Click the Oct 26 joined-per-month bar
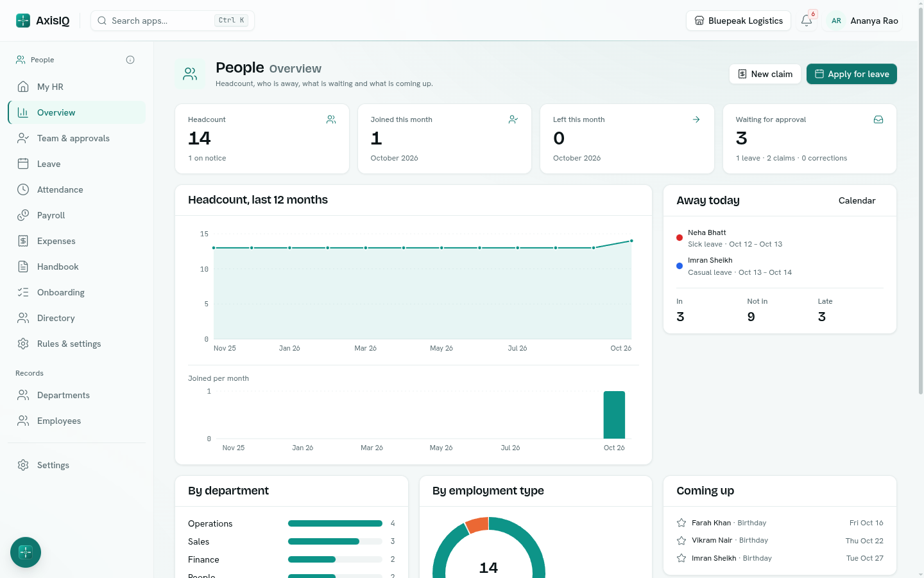Screen dimensions: 924x578 click(614, 415)
